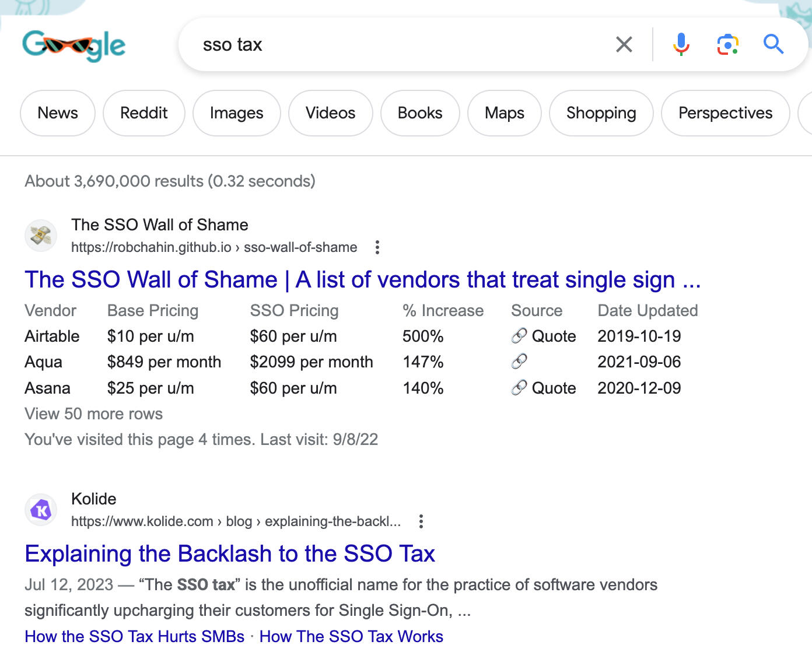Viewport: 812px width, 659px height.
Task: Submit search with the magnifying glass icon
Action: tap(773, 44)
